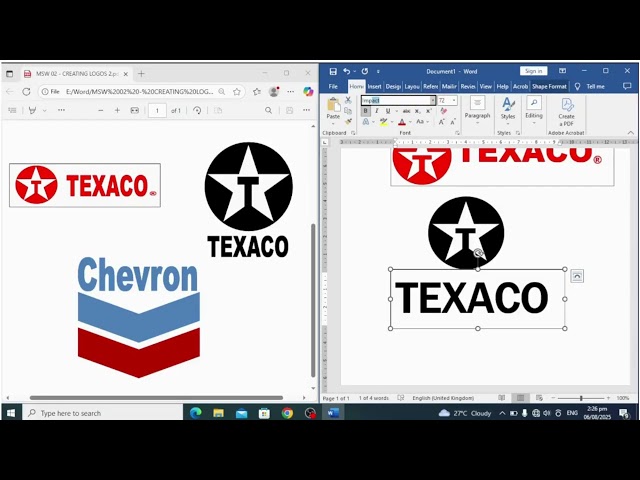Apply the yellow text highlight colour

click(384, 122)
